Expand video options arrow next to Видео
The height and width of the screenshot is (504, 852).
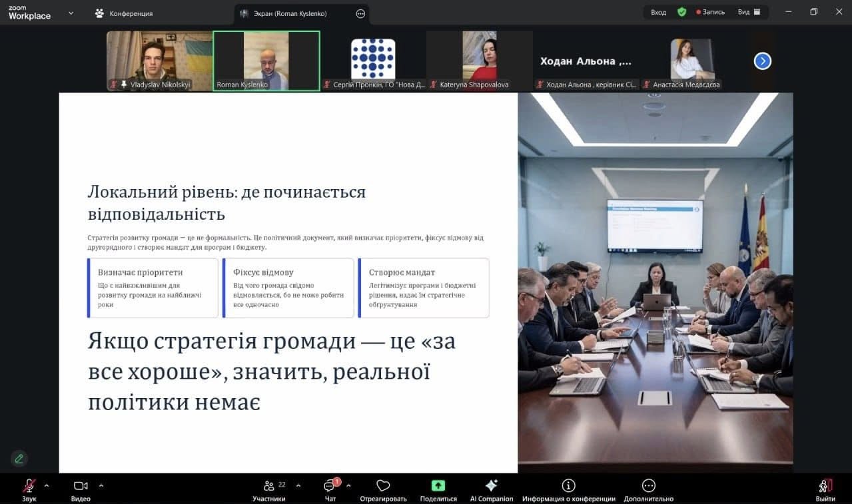tap(101, 485)
